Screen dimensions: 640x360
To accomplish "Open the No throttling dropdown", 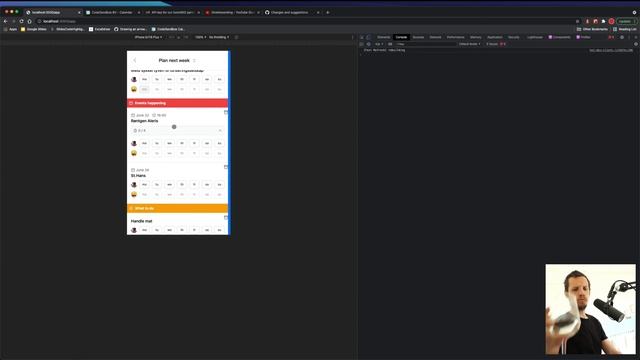I will point(219,37).
